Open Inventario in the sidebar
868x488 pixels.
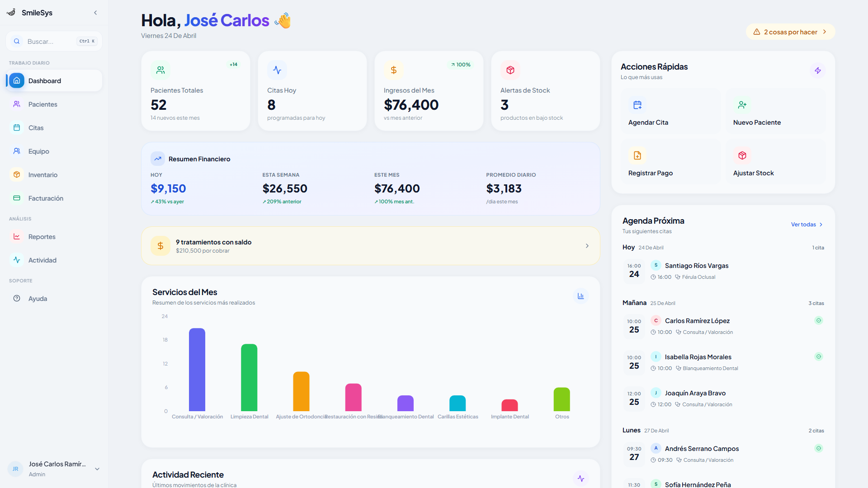(x=42, y=175)
